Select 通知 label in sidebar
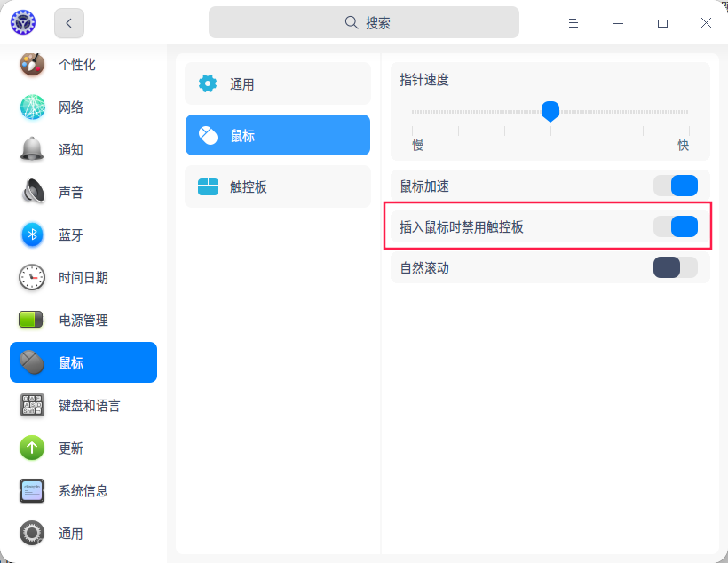728x563 pixels. pyautogui.click(x=70, y=149)
